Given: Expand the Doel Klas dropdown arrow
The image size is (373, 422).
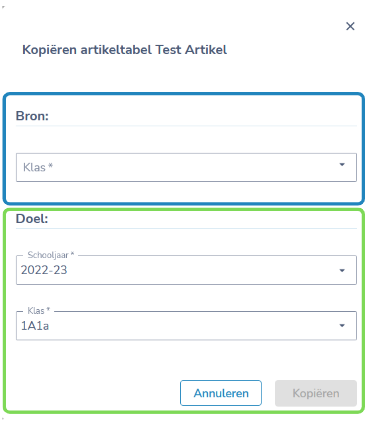Looking at the screenshot, I should [342, 326].
